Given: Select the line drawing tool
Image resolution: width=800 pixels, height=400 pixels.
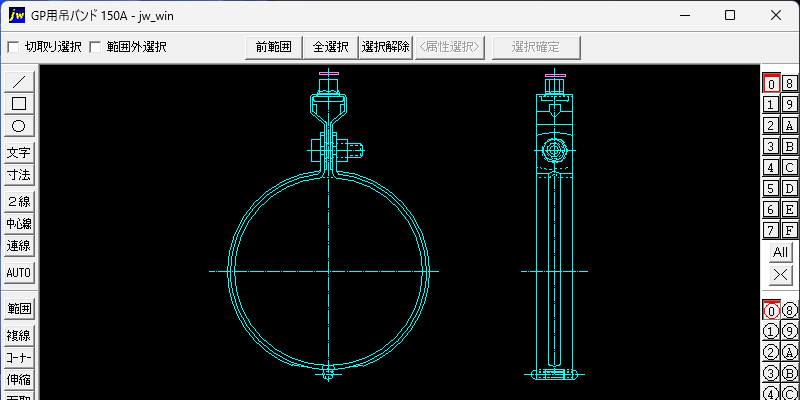Looking at the screenshot, I should (x=19, y=82).
